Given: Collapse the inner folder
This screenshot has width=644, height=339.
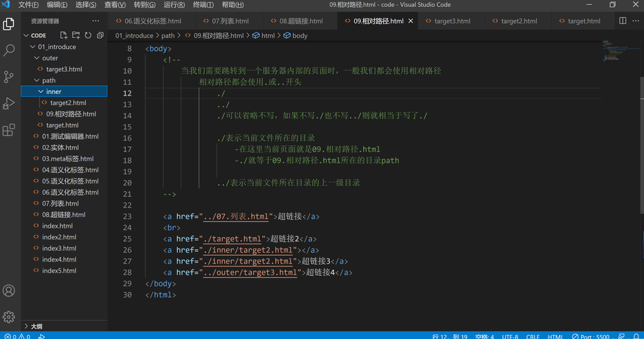Looking at the screenshot, I should pyautogui.click(x=41, y=91).
